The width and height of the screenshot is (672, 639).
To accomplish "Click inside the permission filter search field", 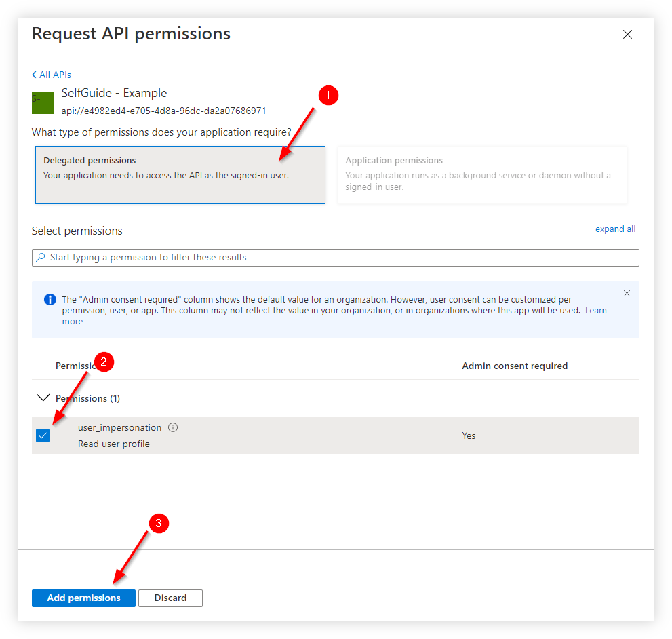I will point(271,258).
